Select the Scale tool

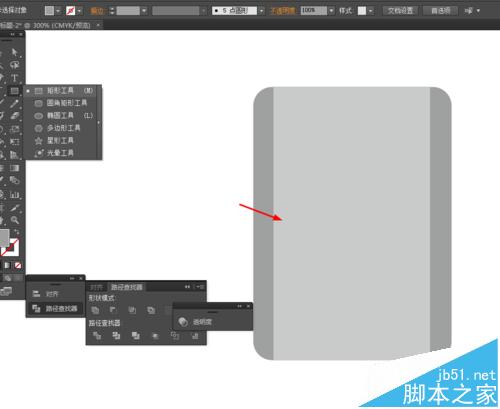click(15, 129)
